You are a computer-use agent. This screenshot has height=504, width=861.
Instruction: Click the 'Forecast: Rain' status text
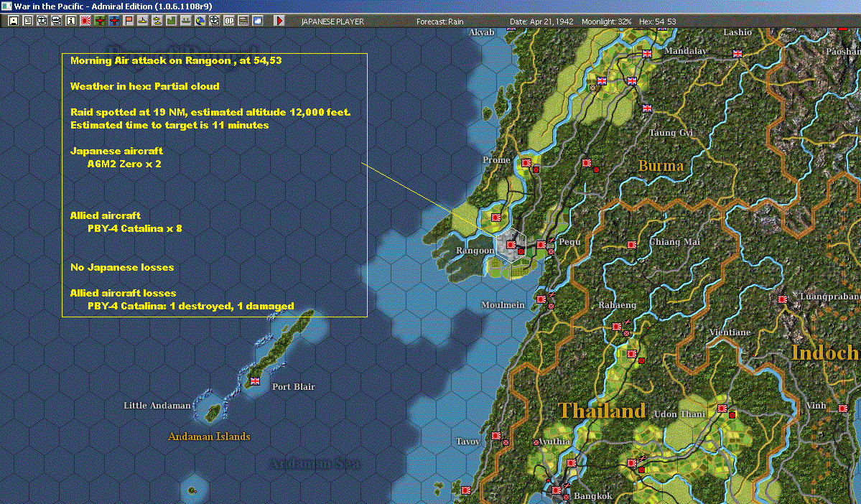(x=439, y=22)
